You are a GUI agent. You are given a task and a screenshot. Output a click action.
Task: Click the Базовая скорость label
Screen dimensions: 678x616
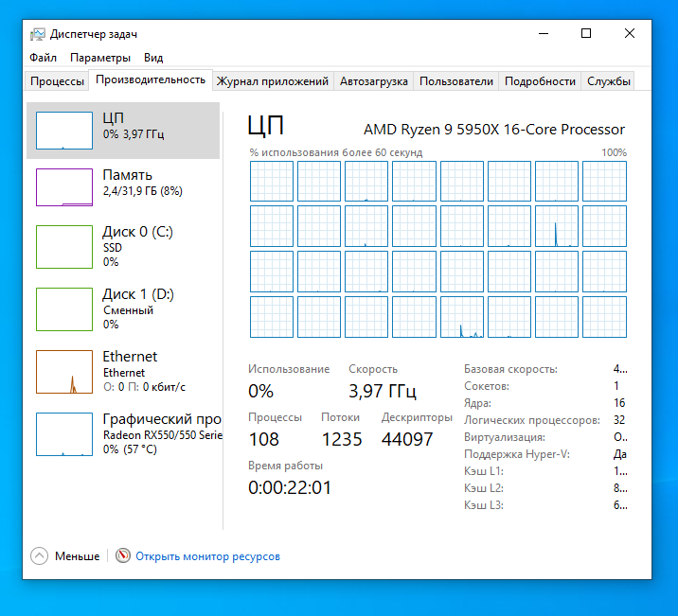(x=510, y=369)
